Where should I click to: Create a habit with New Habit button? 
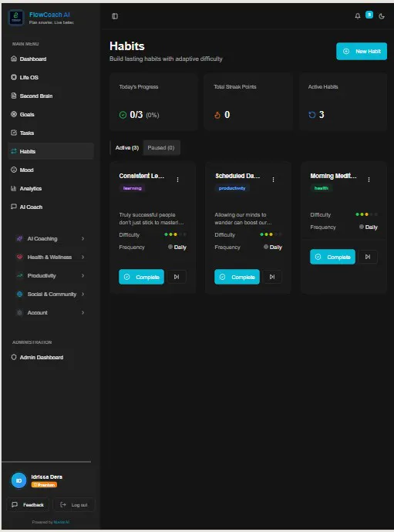point(362,51)
